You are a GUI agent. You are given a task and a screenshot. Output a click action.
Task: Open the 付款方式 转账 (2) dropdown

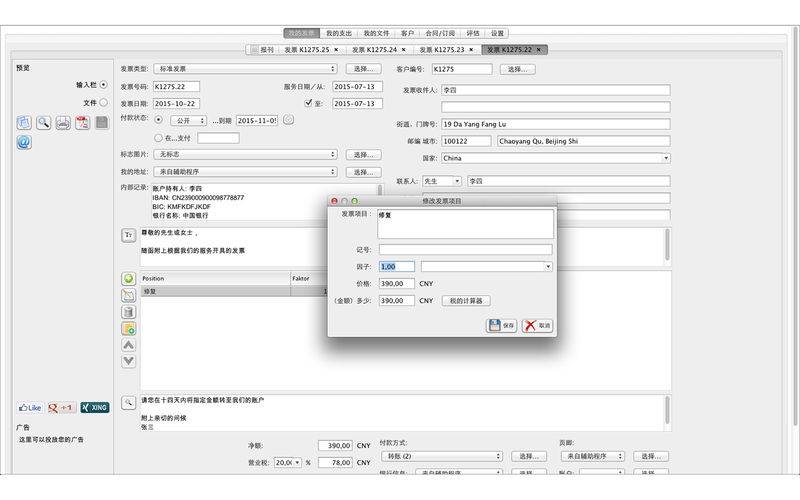[x=442, y=456]
